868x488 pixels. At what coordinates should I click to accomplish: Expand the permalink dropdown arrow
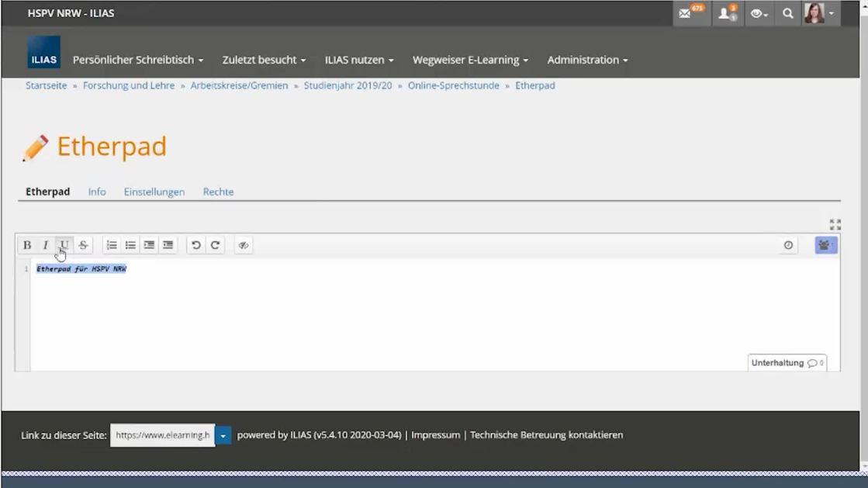(x=223, y=435)
